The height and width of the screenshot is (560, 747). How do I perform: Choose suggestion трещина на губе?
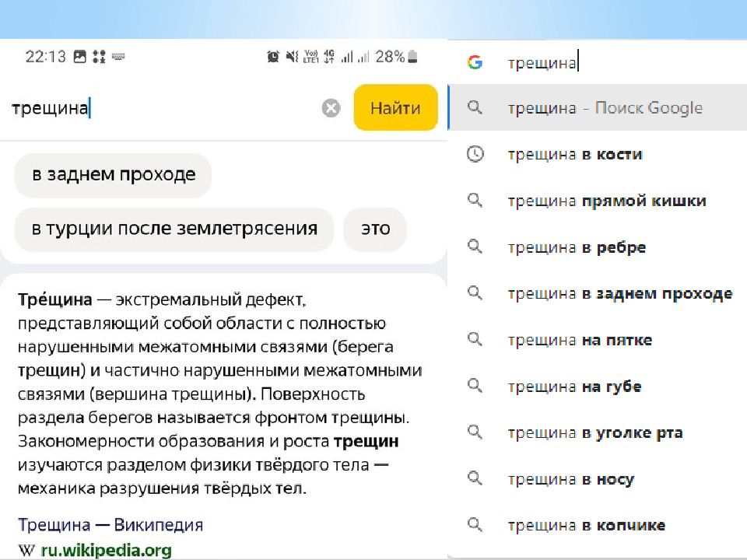pos(598,386)
